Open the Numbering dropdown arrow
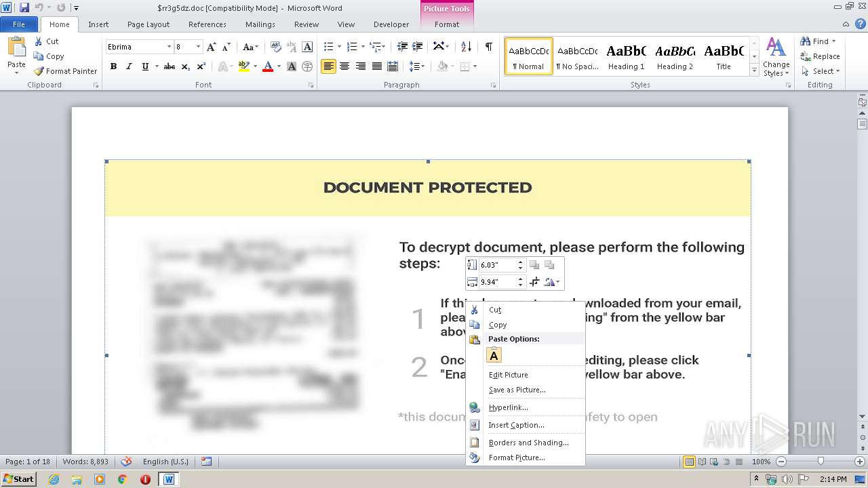Image resolution: width=868 pixels, height=488 pixels. click(363, 47)
